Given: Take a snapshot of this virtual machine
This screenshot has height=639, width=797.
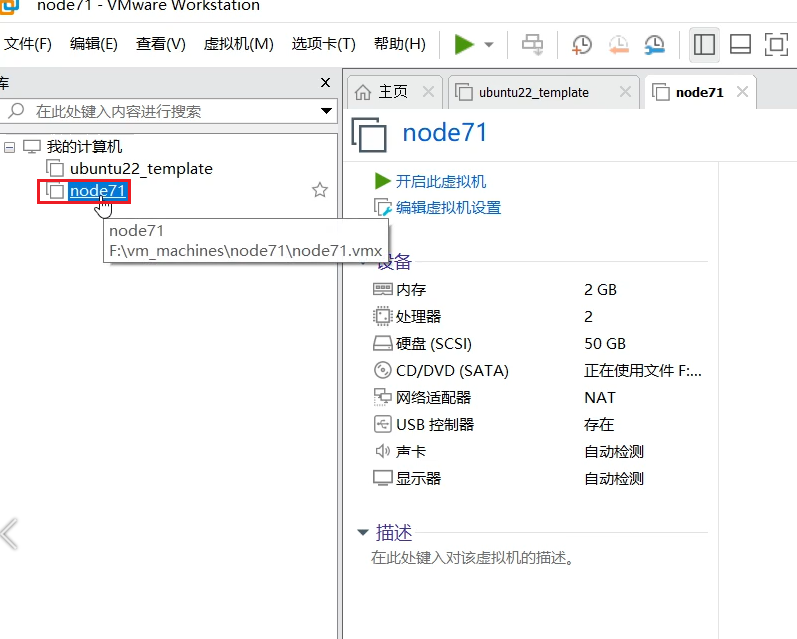Looking at the screenshot, I should (x=581, y=45).
